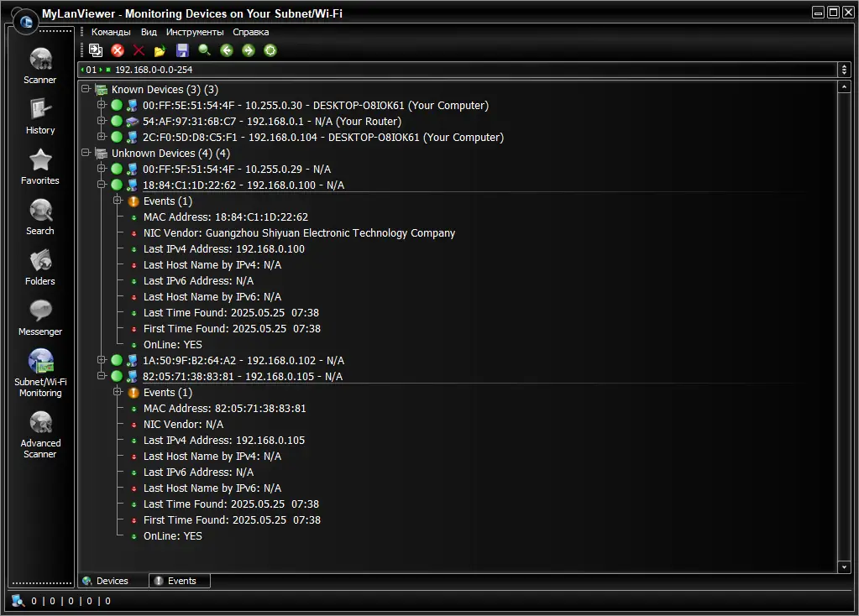Select row 10.255.0.30 DESKTOP-O8IOK61
This screenshot has height=616, width=859.
pos(316,106)
